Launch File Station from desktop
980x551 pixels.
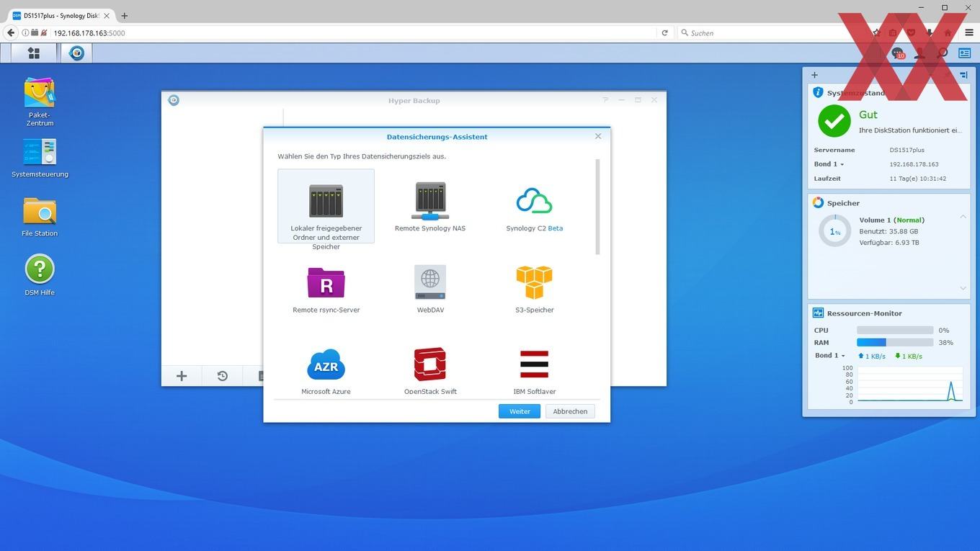click(x=40, y=217)
